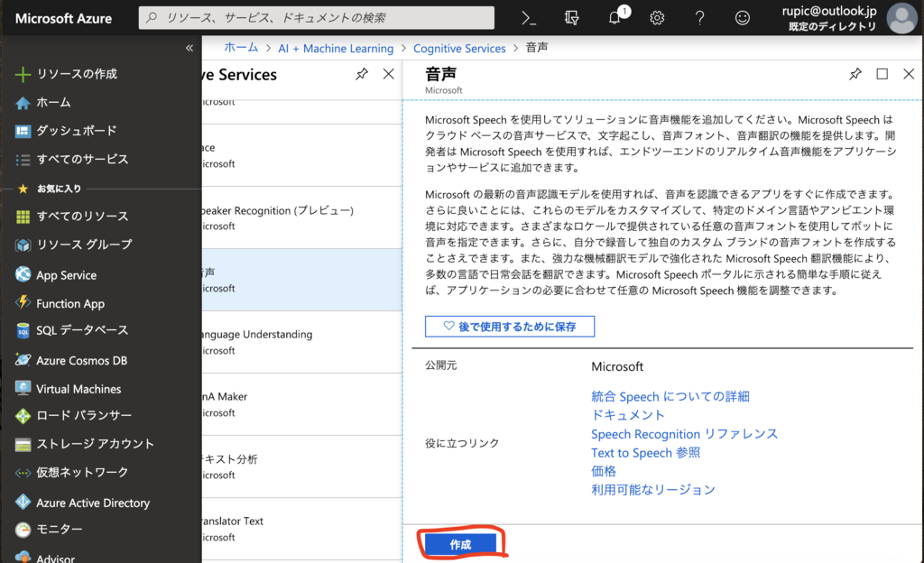Viewport: 924px width, 563px height.
Task: Open Azure Cloud Shell
Action: pos(528,17)
